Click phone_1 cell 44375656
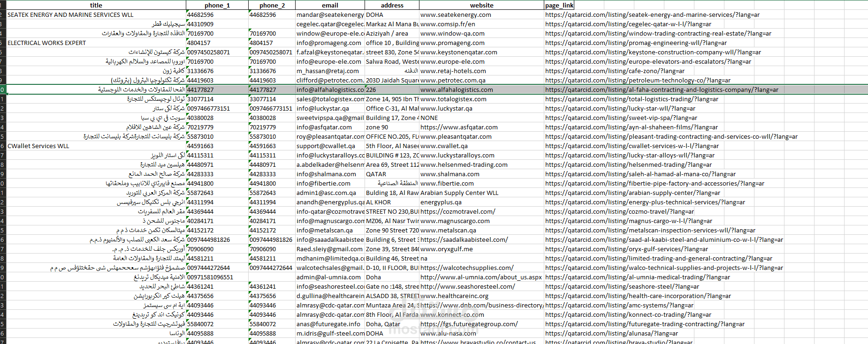Viewport: 868px width, 344px height. (x=217, y=296)
